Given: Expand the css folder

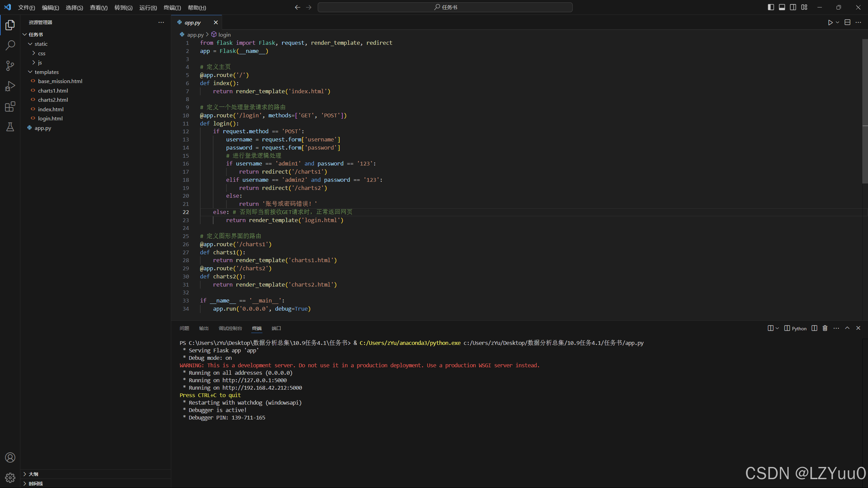Looking at the screenshot, I should point(41,53).
